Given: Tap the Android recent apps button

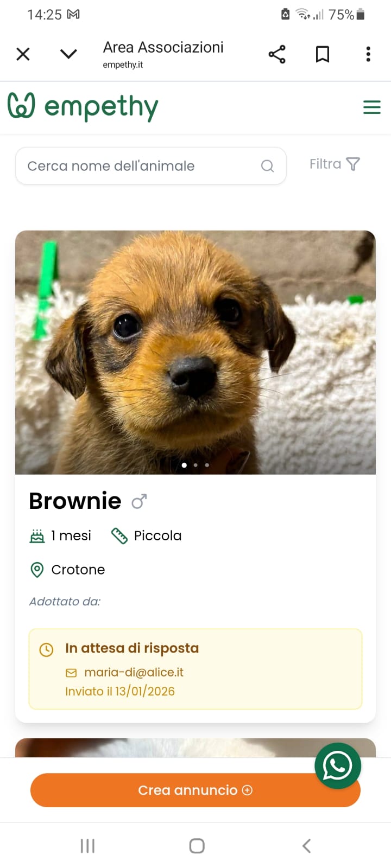Looking at the screenshot, I should (x=87, y=846).
